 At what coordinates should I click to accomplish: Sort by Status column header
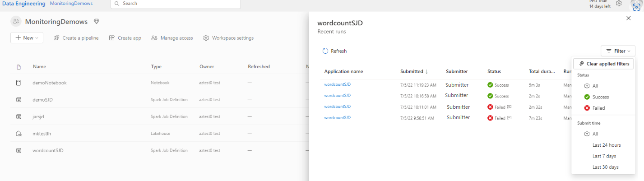pos(494,71)
